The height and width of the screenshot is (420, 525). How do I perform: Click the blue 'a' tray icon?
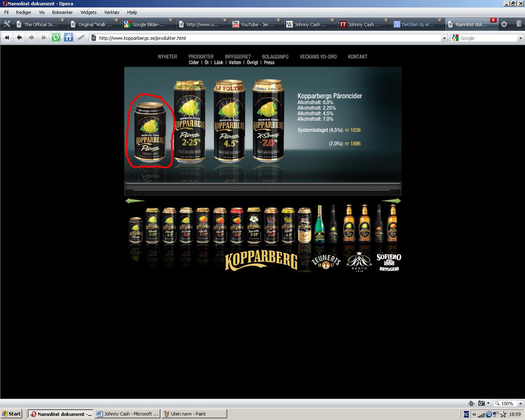tap(488, 414)
